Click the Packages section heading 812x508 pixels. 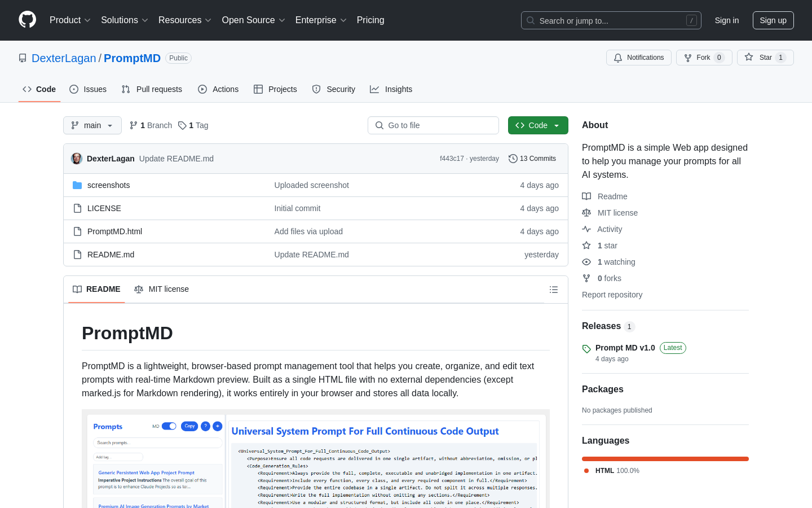(x=602, y=389)
